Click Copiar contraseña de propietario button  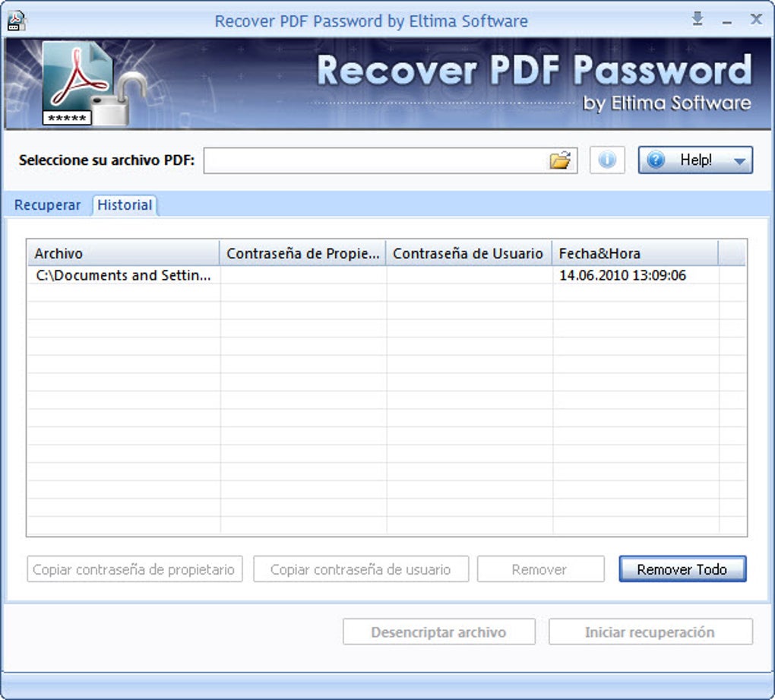click(134, 569)
